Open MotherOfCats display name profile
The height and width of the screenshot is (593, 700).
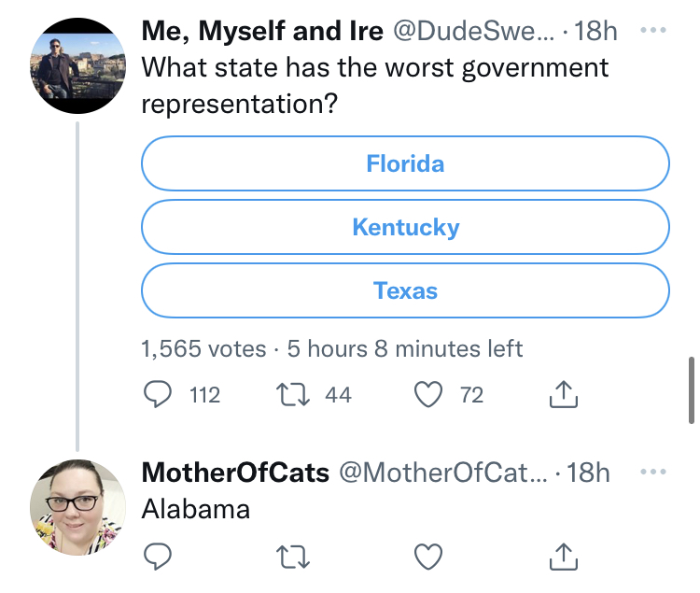click(235, 473)
